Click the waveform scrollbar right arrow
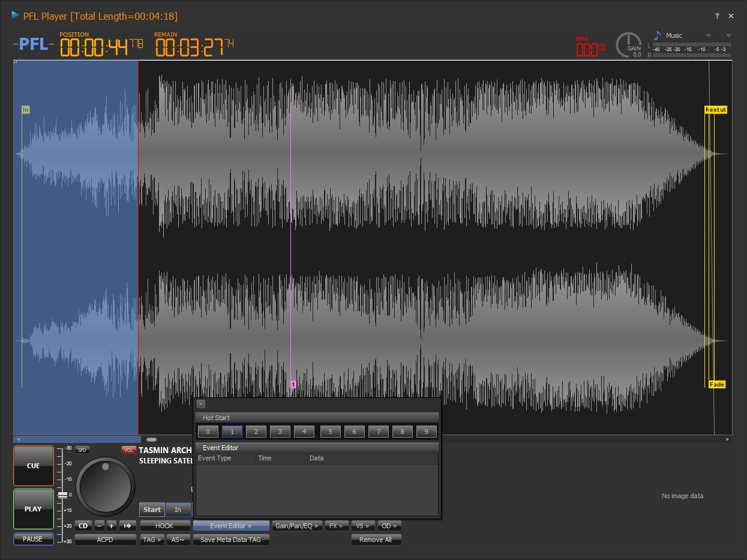Viewport: 747px width, 560px height. 728,439
